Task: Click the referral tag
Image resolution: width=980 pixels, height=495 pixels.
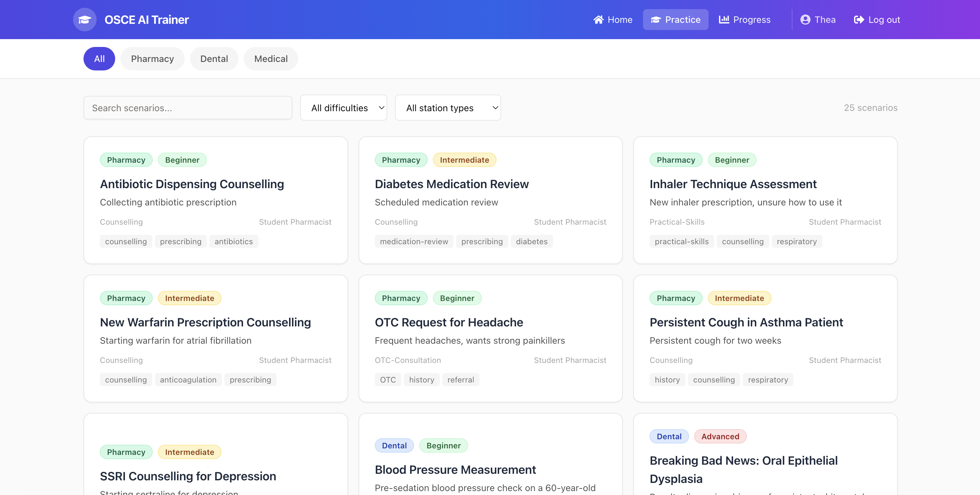Action: tap(460, 380)
